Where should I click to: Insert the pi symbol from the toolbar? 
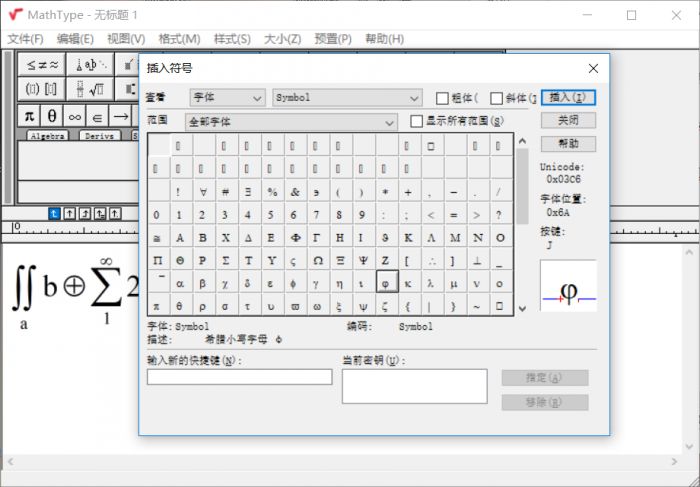tap(30, 116)
